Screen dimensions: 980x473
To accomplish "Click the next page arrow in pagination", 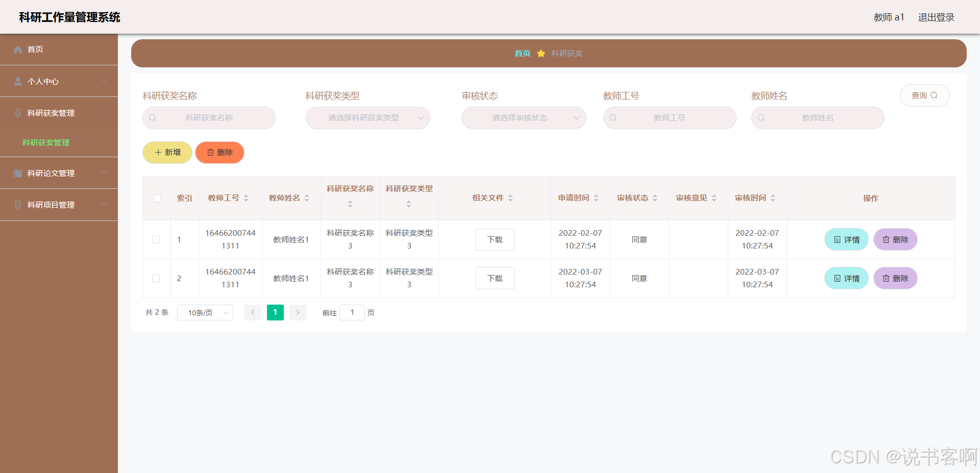I will point(298,312).
